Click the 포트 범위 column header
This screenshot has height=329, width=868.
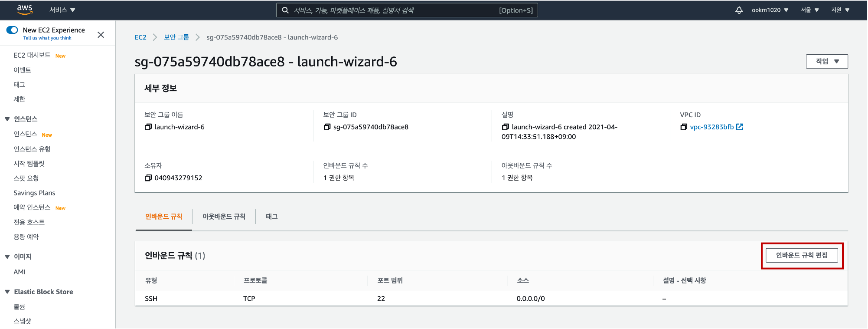(390, 280)
